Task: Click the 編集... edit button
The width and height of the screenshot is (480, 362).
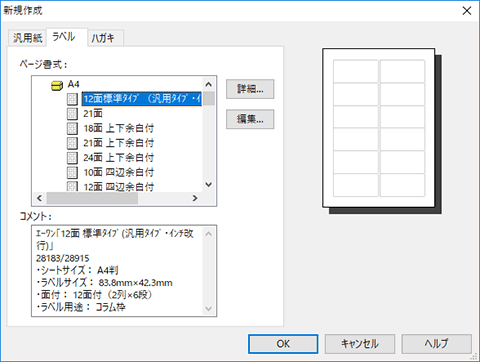Action: [x=250, y=119]
